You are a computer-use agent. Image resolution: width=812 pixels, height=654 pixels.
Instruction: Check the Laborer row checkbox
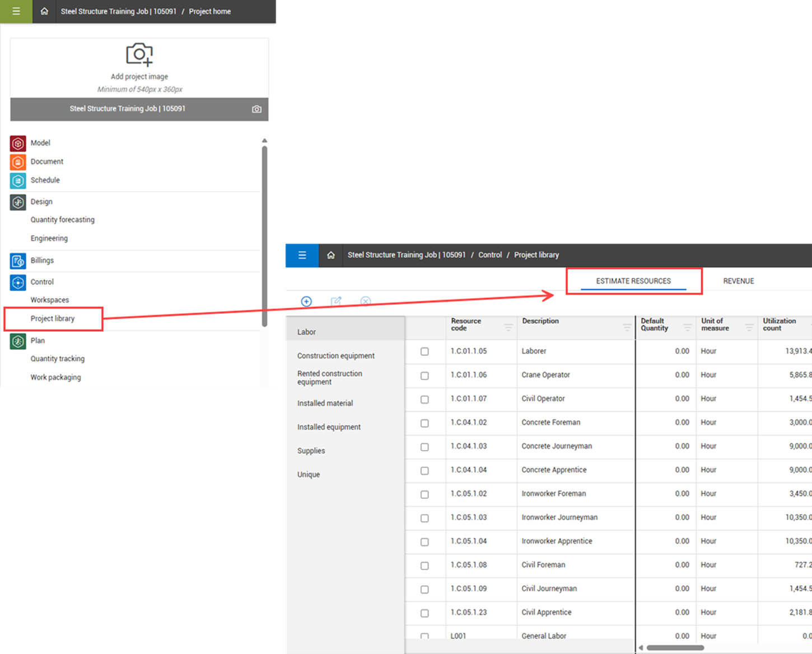[x=424, y=351]
